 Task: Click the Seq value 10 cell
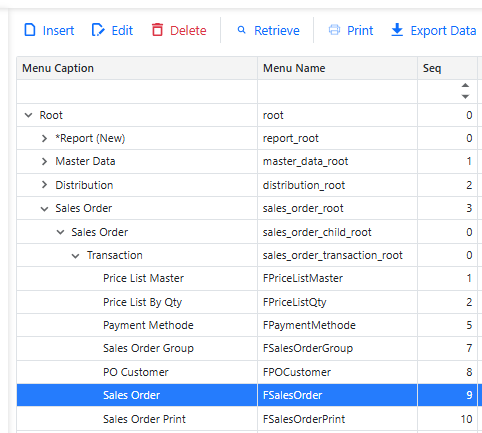(x=447, y=419)
